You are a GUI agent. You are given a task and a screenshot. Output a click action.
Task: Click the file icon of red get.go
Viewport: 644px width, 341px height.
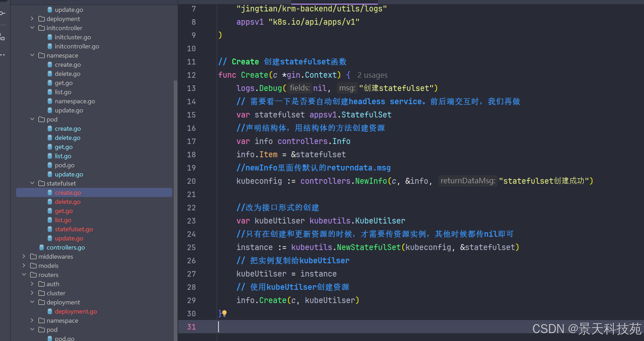tap(50, 211)
